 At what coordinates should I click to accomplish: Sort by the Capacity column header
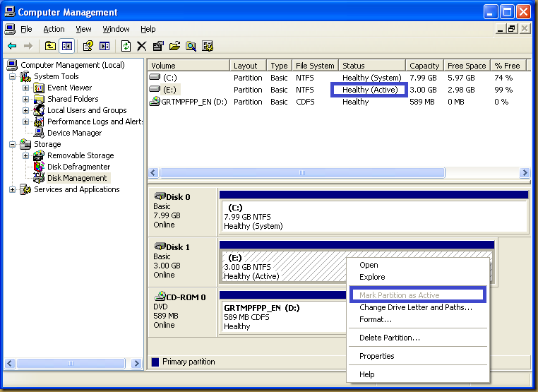point(424,66)
